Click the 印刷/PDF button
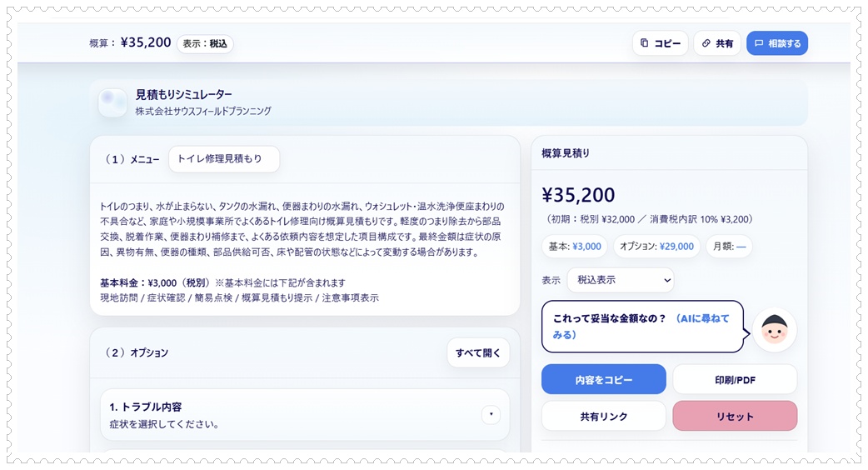The image size is (868, 470). pos(735,380)
